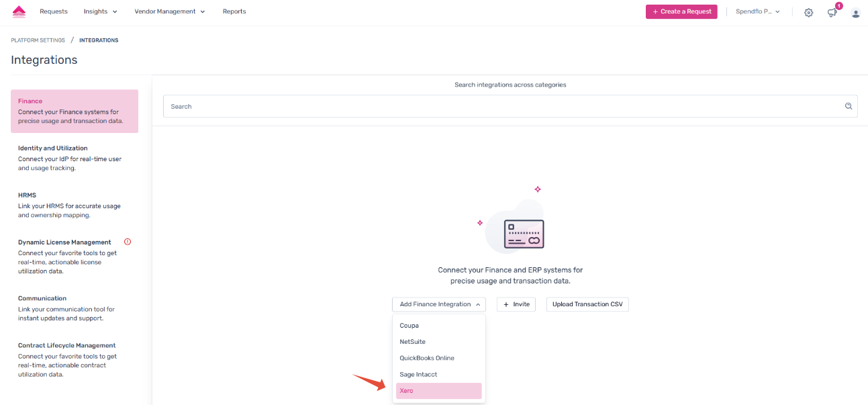This screenshot has height=405, width=868.
Task: Open the Requests page
Action: click(x=54, y=11)
